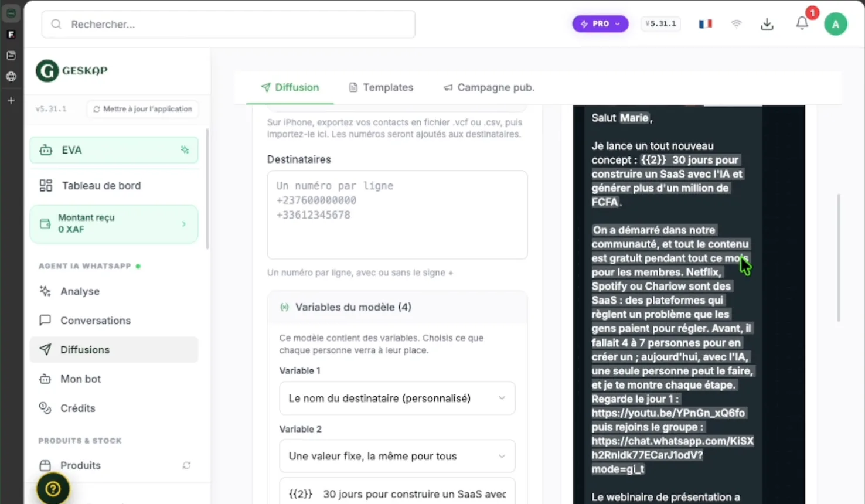This screenshot has width=865, height=504.
Task: Expand the Montant reçu card chevron
Action: pos(183,224)
